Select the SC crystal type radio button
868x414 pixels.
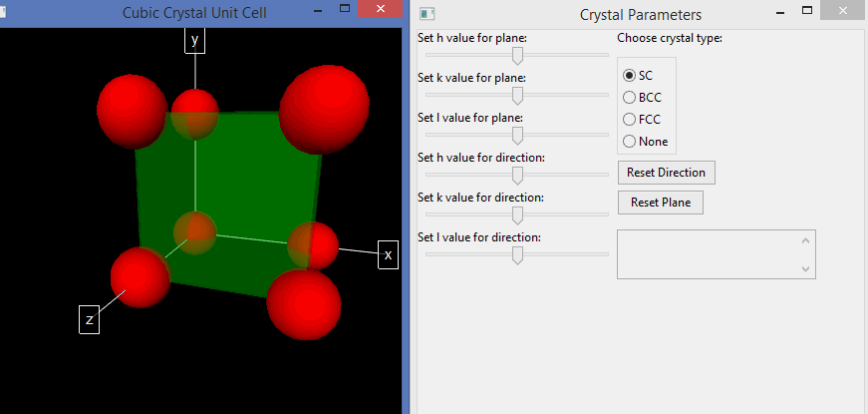point(630,76)
